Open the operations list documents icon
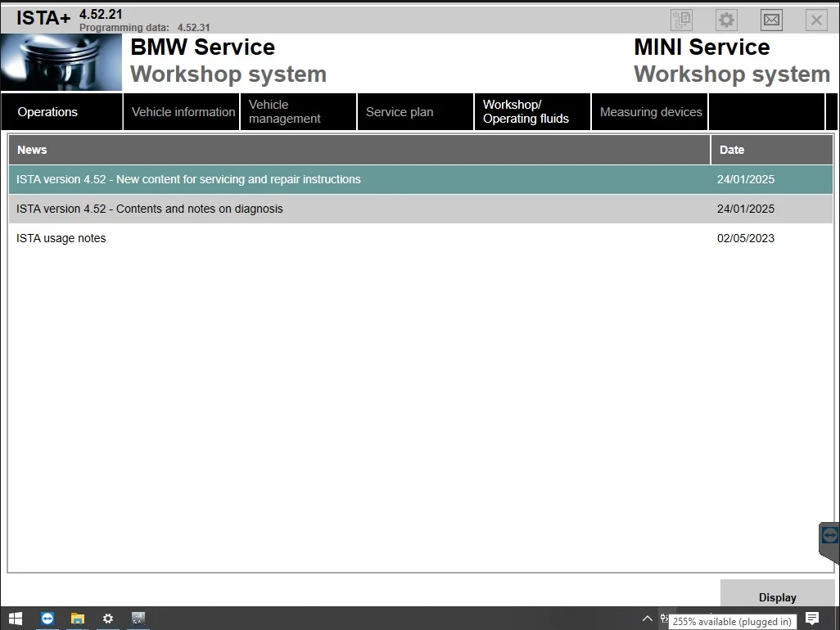 681,20
